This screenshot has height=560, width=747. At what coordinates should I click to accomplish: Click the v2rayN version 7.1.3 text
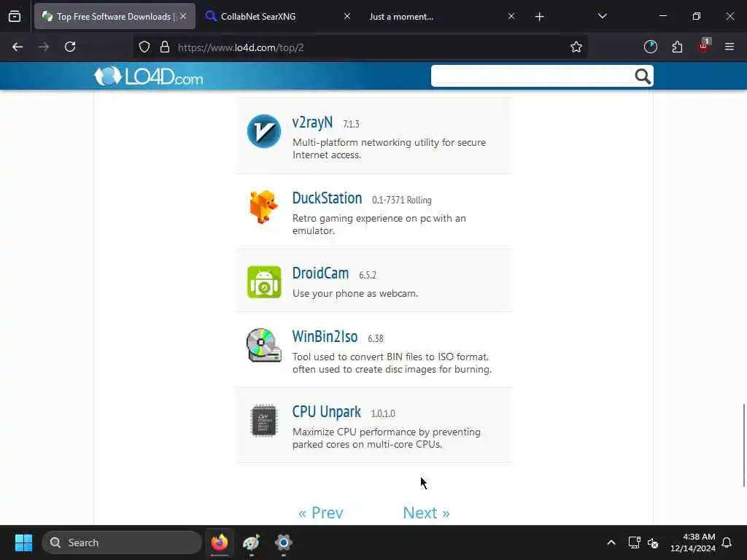[351, 124]
